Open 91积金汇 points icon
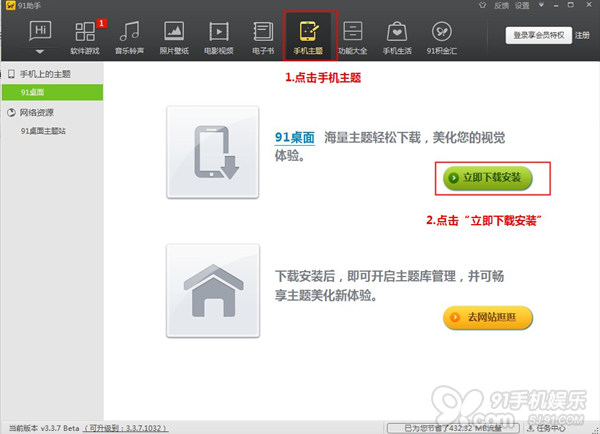Image resolution: width=600 pixels, height=434 pixels. (x=442, y=38)
